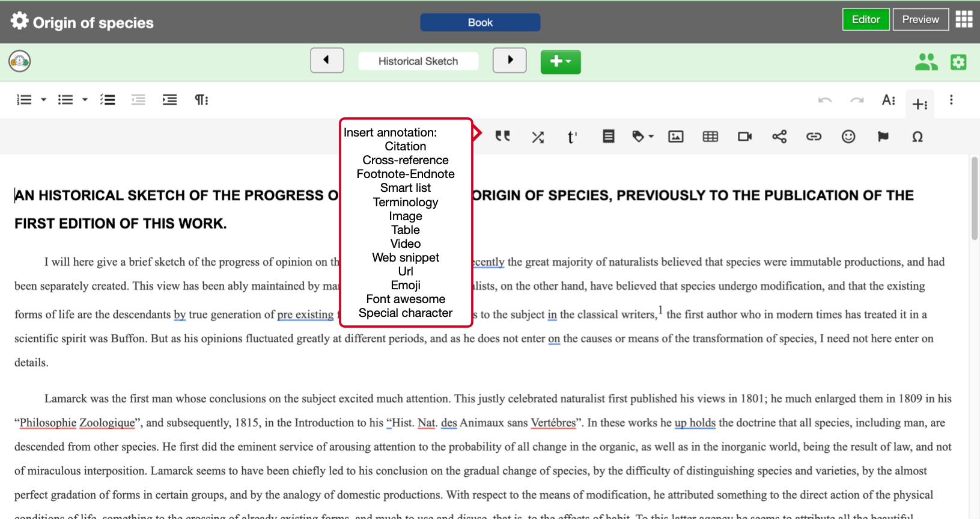Click the Book tab button
This screenshot has height=519, width=980.
tap(480, 22)
